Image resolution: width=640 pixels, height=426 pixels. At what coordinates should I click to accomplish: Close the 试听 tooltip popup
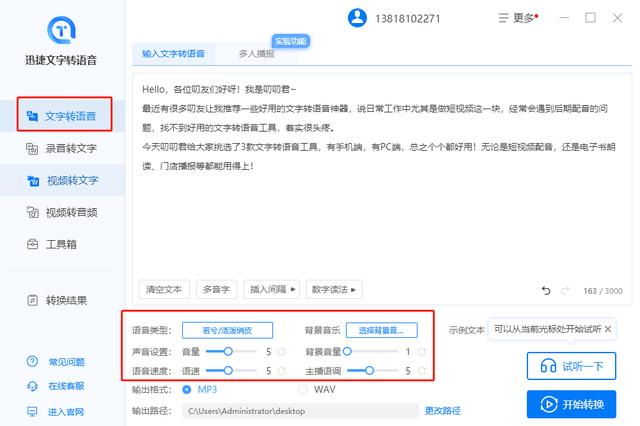[608, 328]
